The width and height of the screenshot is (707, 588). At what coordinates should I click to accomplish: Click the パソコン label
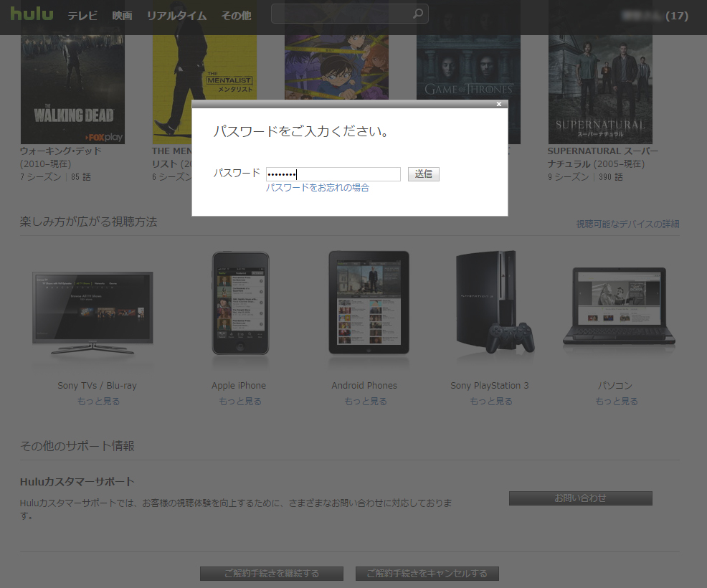[x=615, y=386]
